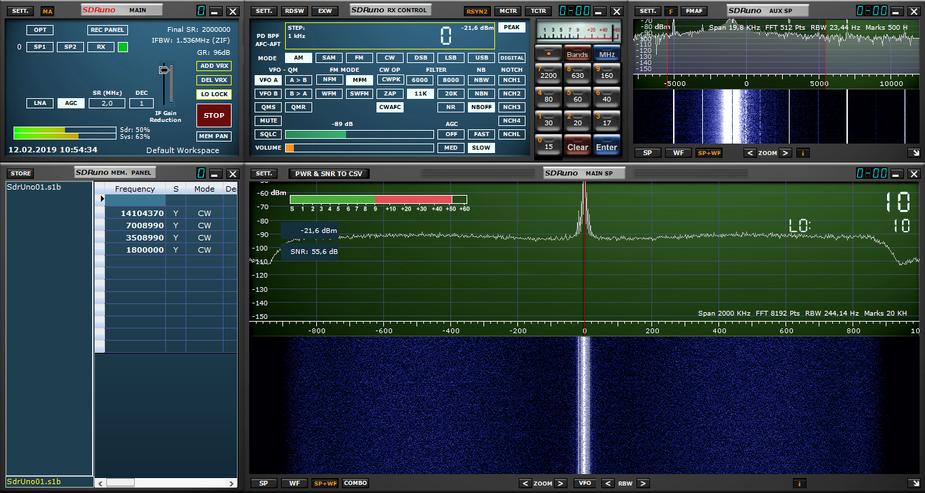925x493 pixels.
Task: Set AGC to FAST
Action: click(481, 134)
